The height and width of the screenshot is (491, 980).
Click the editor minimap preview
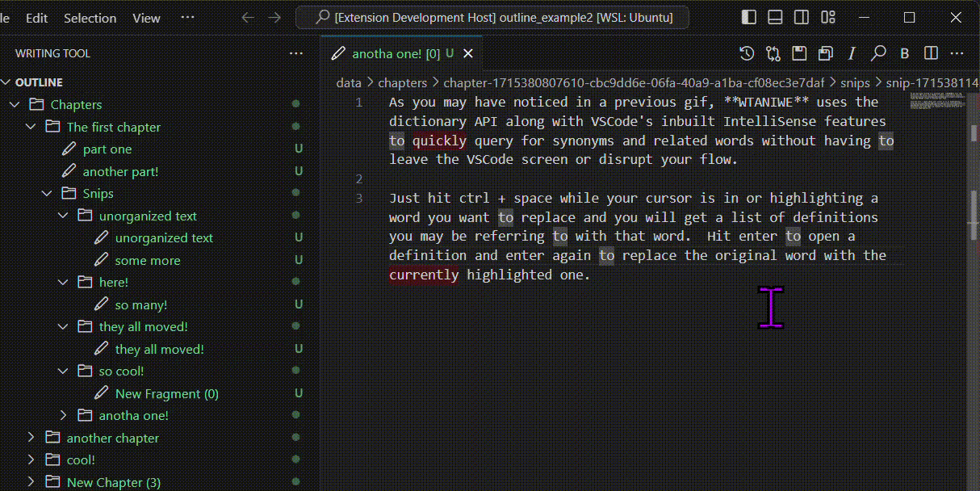click(x=936, y=100)
